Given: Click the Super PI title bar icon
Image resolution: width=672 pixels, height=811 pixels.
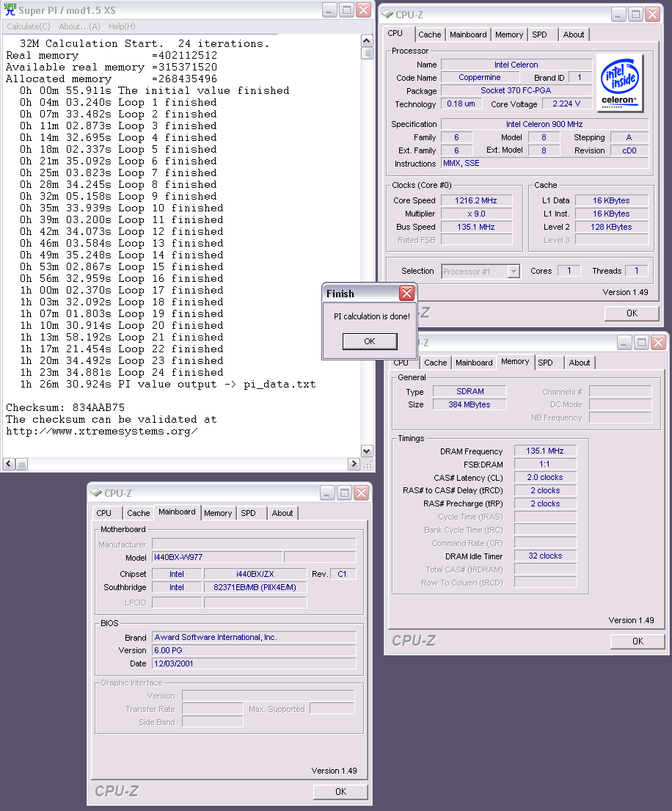Looking at the screenshot, I should tap(10, 10).
